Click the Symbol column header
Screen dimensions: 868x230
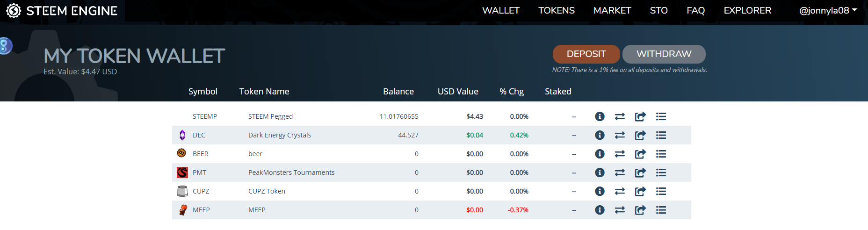point(203,92)
